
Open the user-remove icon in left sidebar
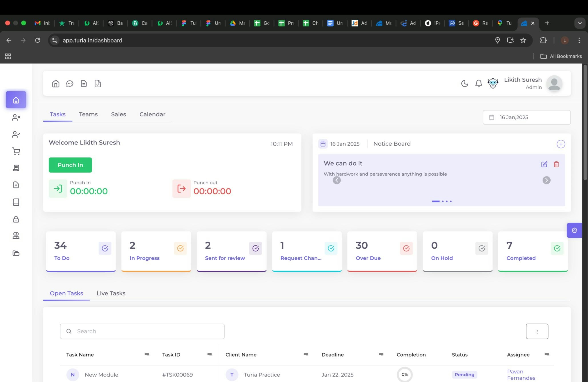click(16, 117)
